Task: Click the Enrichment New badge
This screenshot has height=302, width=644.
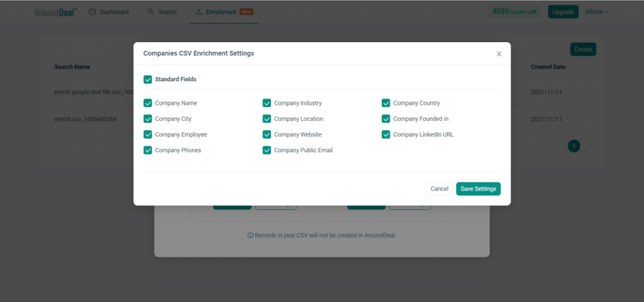Action: point(247,12)
